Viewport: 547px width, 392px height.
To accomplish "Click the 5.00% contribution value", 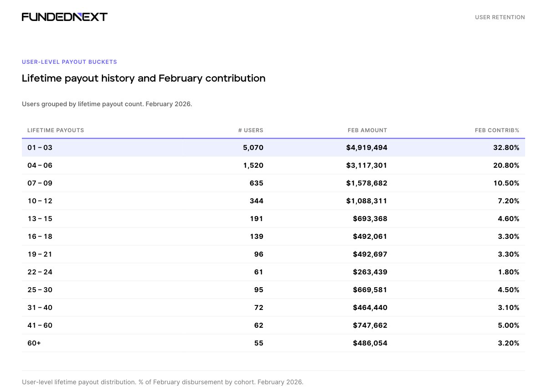I will pyautogui.click(x=508, y=325).
